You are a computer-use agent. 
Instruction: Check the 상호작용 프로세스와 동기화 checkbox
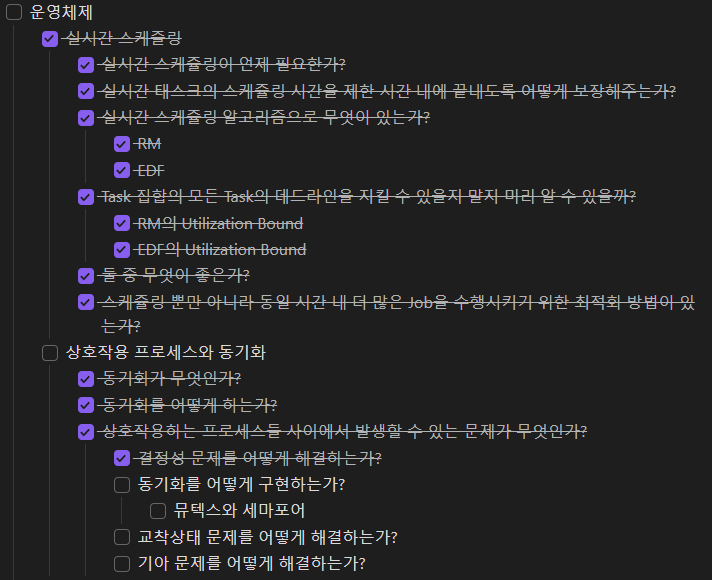click(x=50, y=353)
